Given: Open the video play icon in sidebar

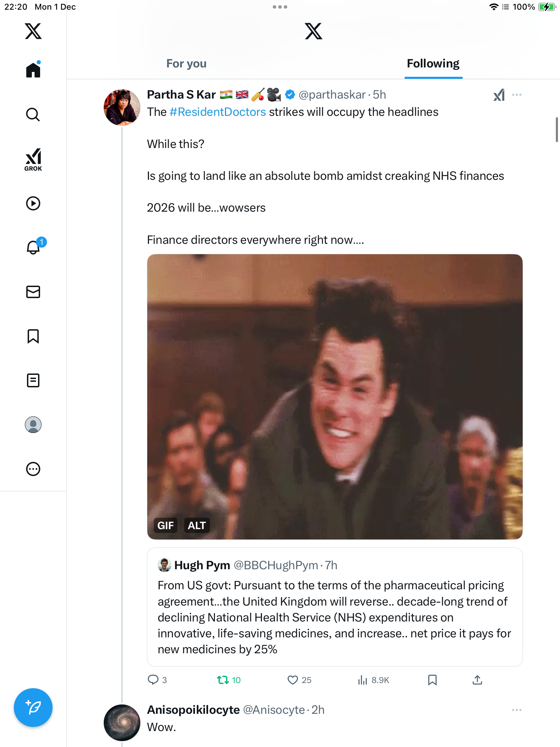Looking at the screenshot, I should (x=33, y=203).
